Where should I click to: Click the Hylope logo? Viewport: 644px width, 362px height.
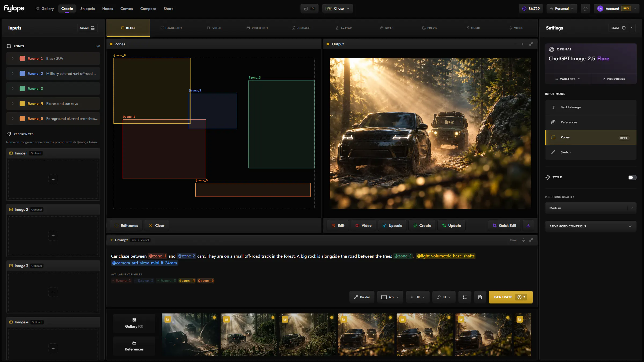click(x=14, y=9)
